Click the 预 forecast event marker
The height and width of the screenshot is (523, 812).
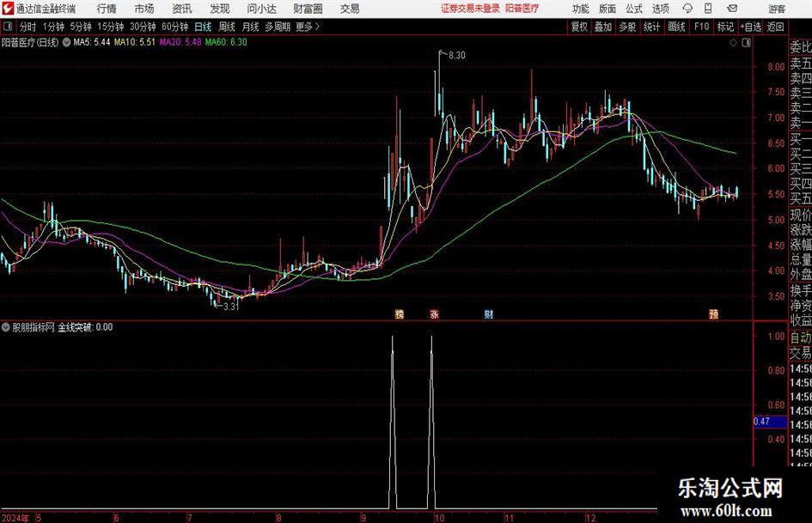coord(713,313)
